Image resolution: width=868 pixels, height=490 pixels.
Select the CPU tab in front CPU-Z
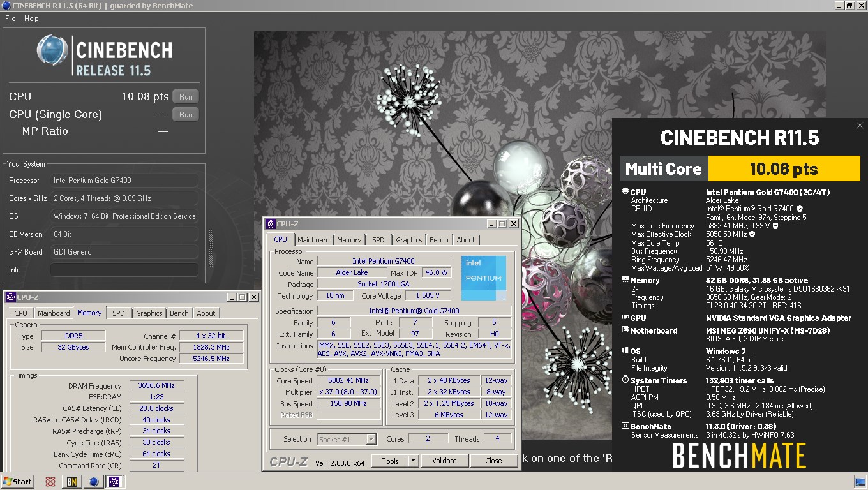pos(280,239)
